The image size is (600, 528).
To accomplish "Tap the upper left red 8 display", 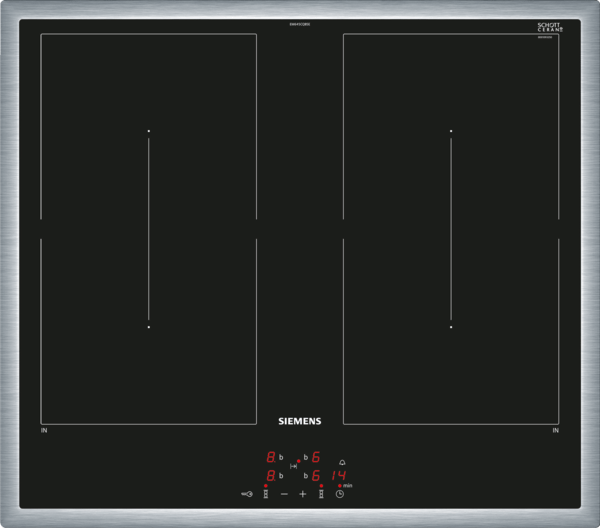I will point(271,457).
